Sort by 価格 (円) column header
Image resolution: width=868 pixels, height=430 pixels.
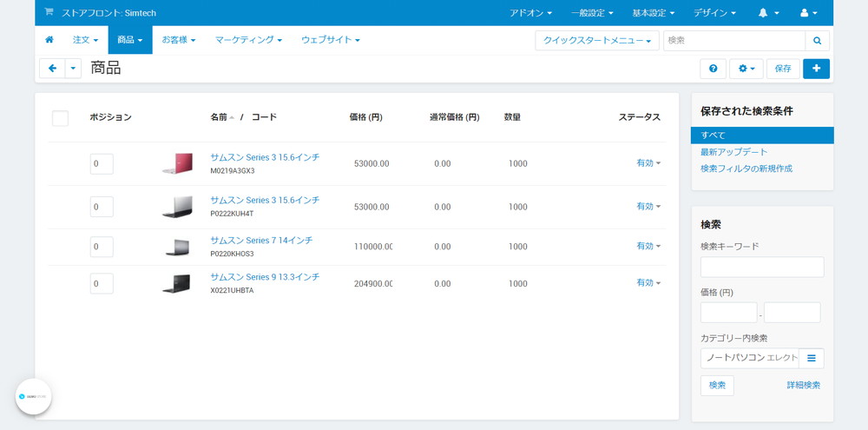pyautogui.click(x=366, y=117)
